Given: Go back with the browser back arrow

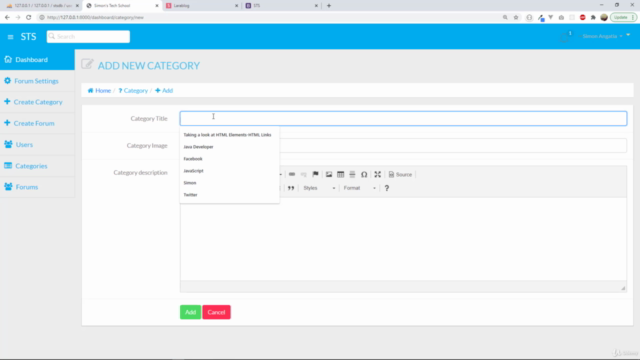Looking at the screenshot, I should (7, 17).
